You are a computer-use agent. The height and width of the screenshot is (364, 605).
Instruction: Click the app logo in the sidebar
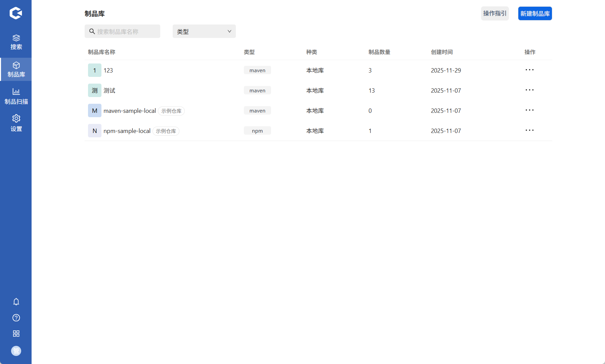[x=16, y=13]
